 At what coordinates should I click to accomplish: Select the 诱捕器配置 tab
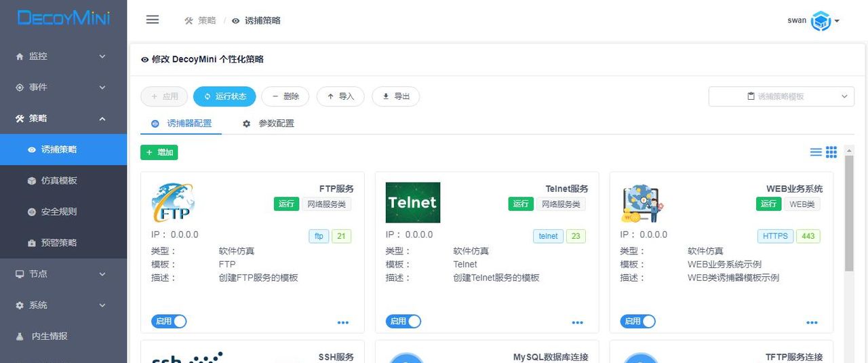click(x=181, y=123)
